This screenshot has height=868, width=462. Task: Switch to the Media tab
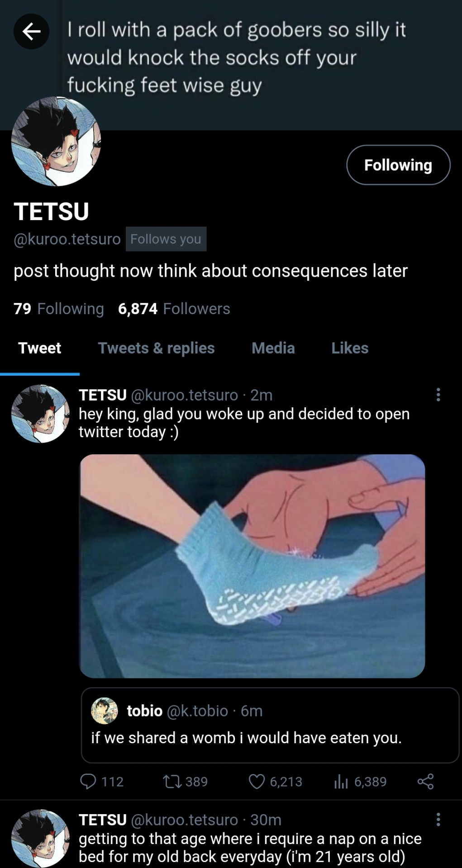tap(273, 348)
